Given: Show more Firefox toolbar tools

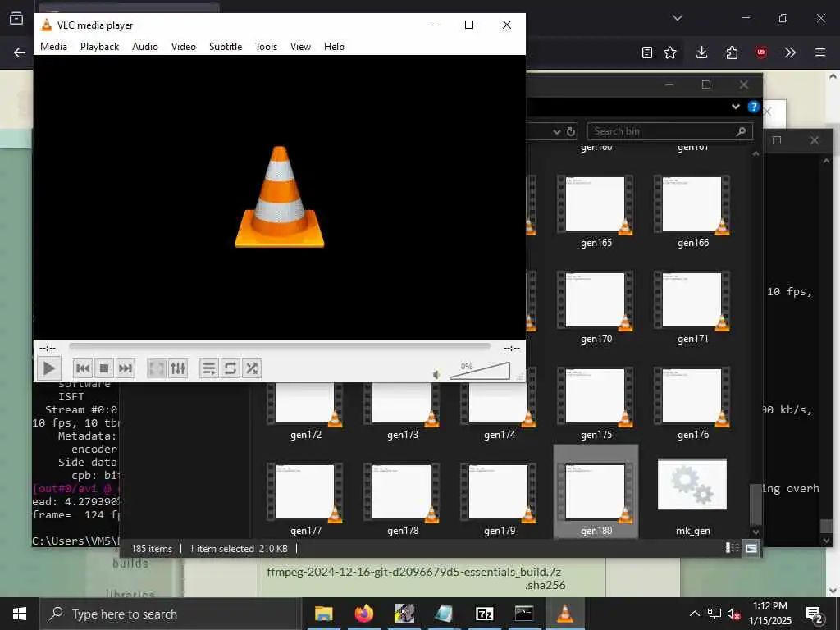Looking at the screenshot, I should point(790,52).
